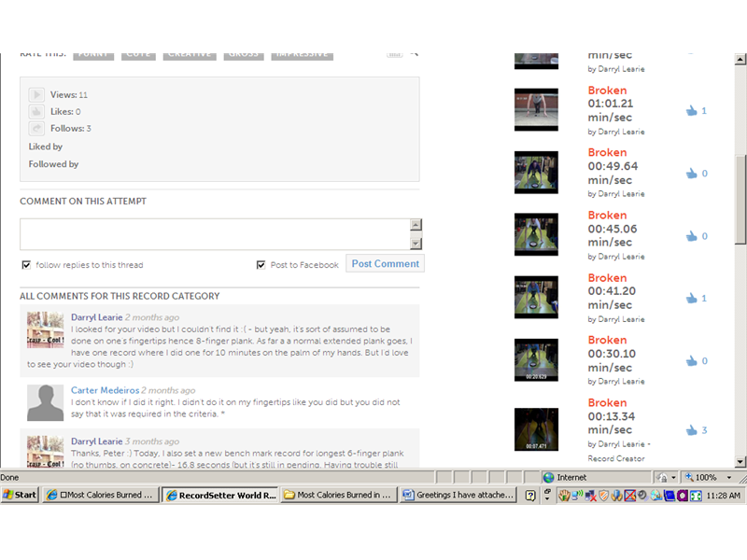Open Darryl Learie link on 3 months ago comment

(97, 441)
